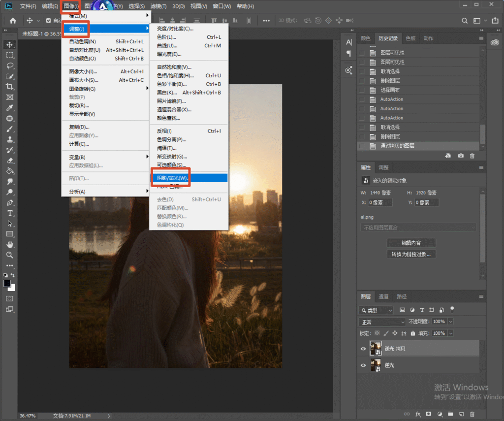Open the layer blend mode 正常 dropdown

click(382, 322)
